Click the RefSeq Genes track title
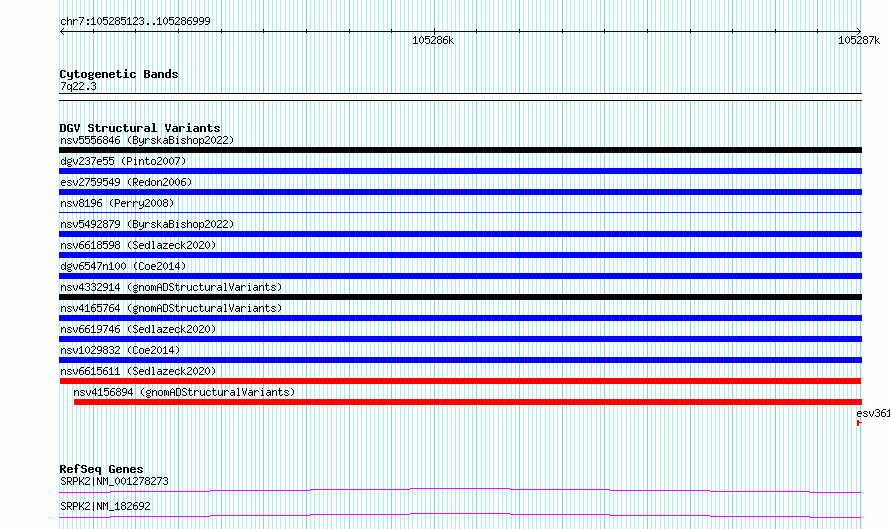This screenshot has width=890, height=529. [x=101, y=469]
